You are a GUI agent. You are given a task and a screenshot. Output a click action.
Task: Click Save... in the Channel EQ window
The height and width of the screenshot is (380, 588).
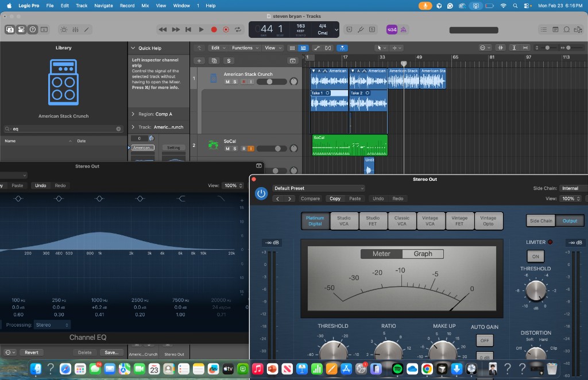tap(112, 352)
